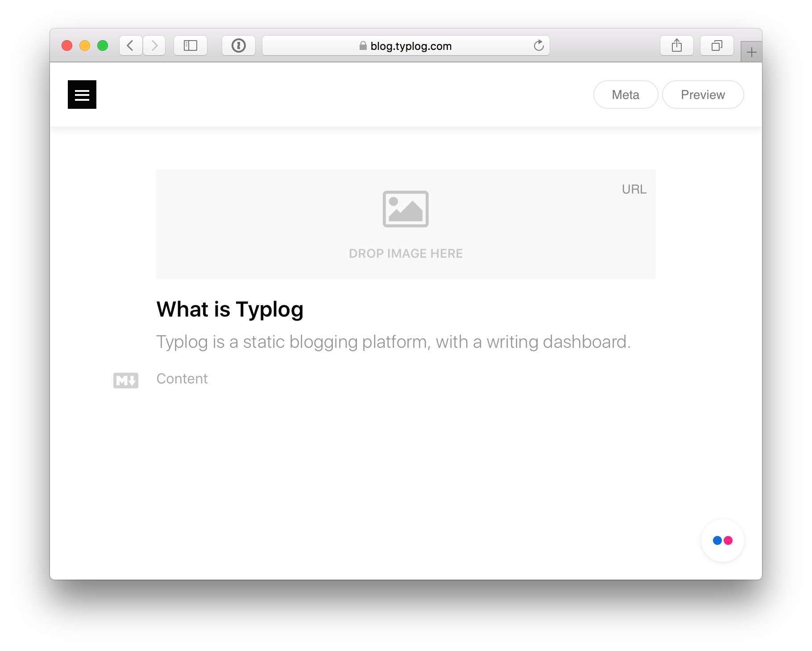
Task: Click the image placeholder icon
Action: (x=406, y=209)
